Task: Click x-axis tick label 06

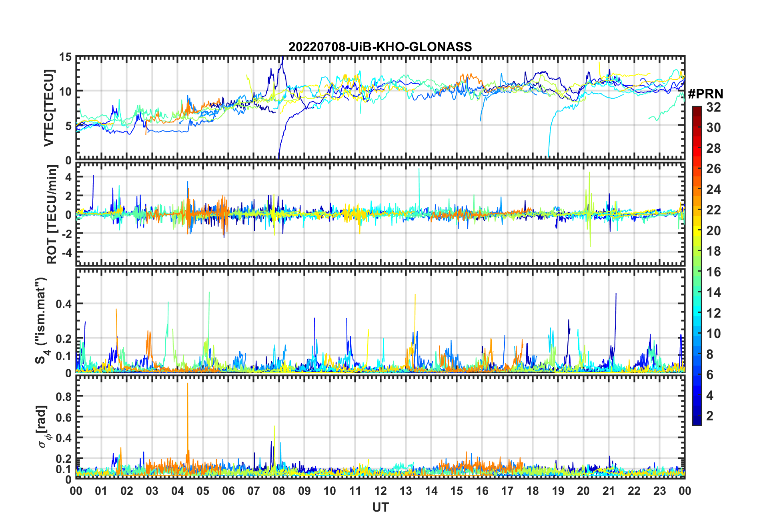Action: [x=228, y=491]
